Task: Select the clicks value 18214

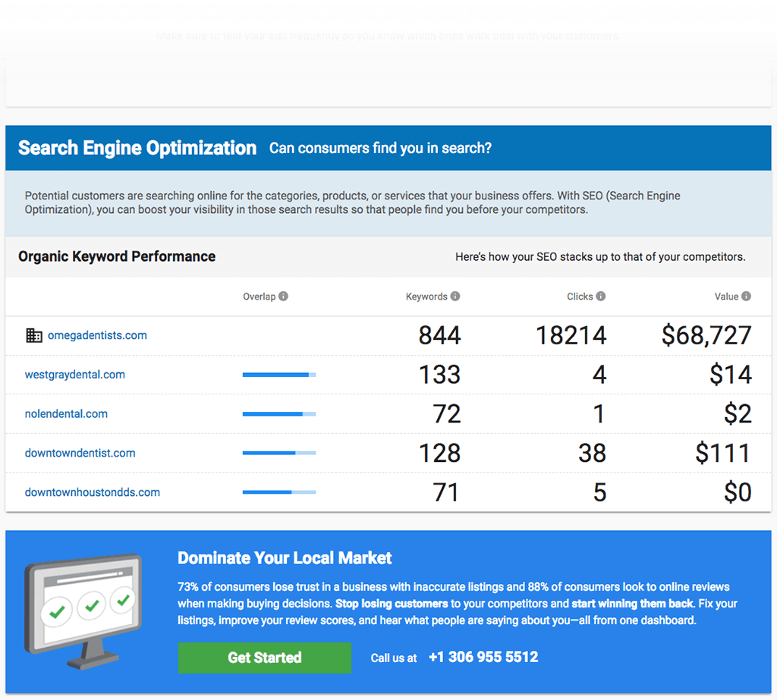Action: coord(571,335)
